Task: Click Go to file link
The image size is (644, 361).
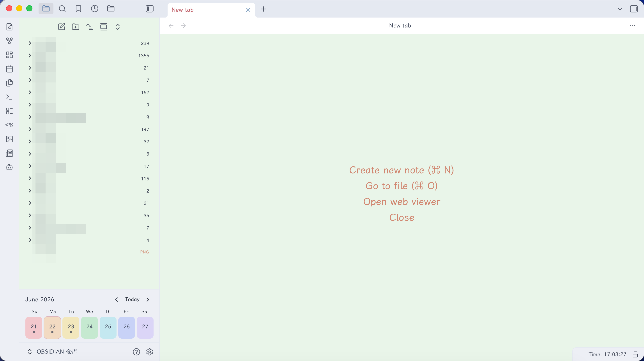Action: pyautogui.click(x=402, y=186)
